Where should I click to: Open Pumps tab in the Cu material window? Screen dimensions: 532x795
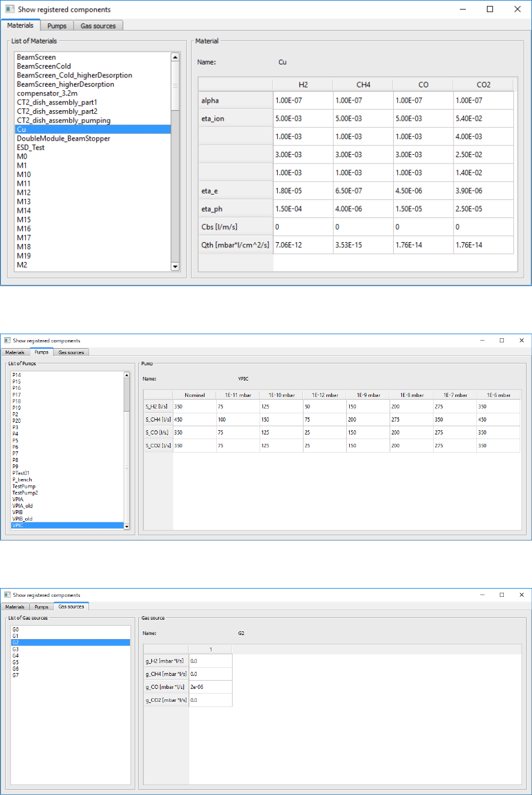57,26
